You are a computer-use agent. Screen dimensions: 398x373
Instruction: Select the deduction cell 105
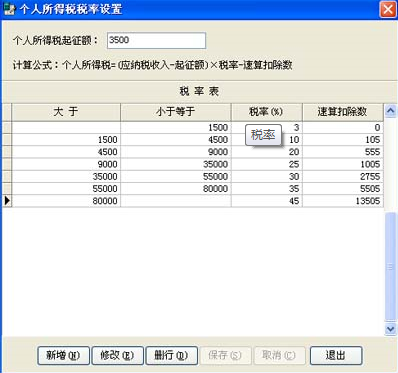click(x=343, y=140)
